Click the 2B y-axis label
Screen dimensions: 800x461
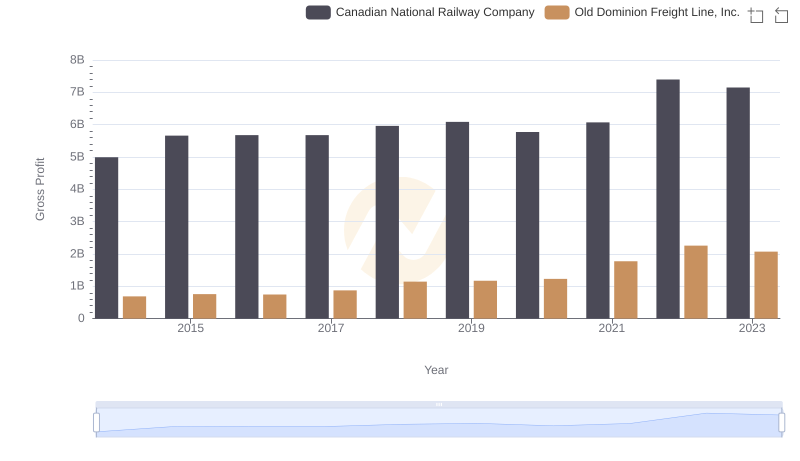(x=78, y=253)
